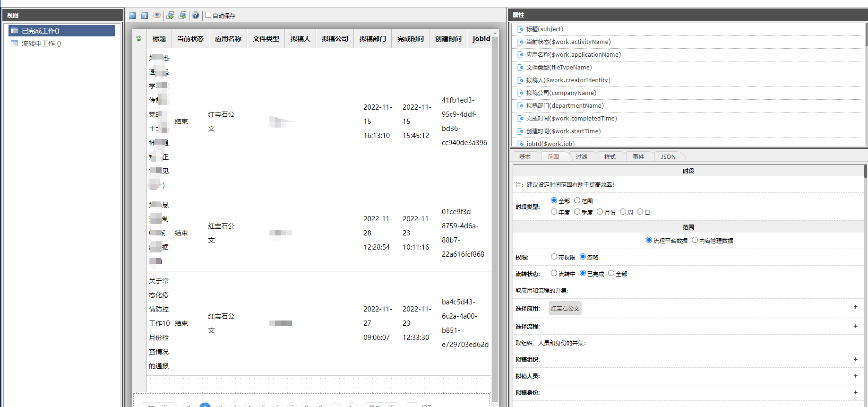Select 流转中工作 () in the view list

click(x=62, y=43)
